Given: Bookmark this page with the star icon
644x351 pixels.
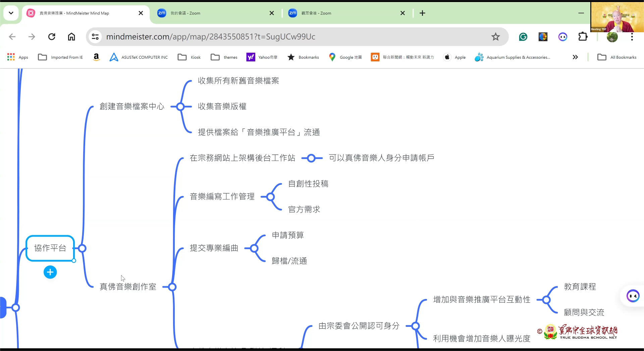Looking at the screenshot, I should pos(495,37).
